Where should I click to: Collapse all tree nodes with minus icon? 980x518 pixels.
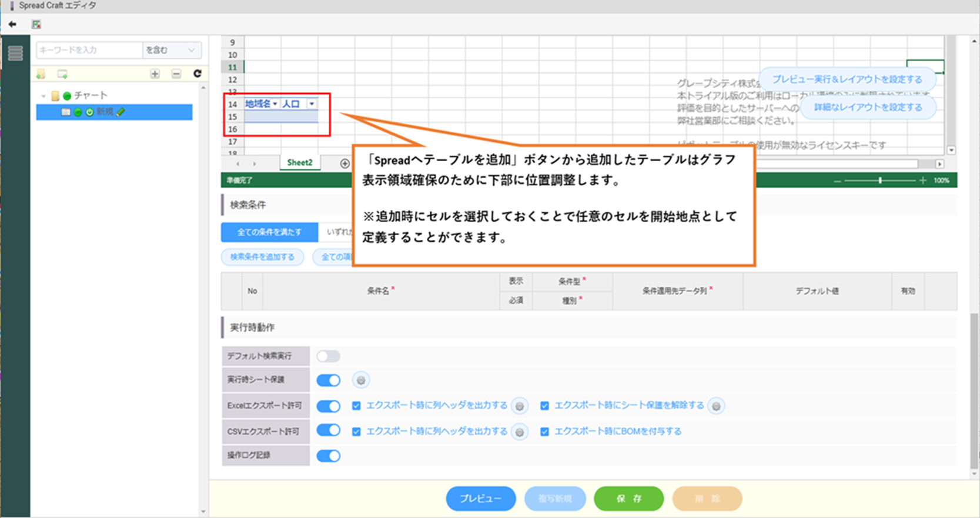(x=176, y=74)
